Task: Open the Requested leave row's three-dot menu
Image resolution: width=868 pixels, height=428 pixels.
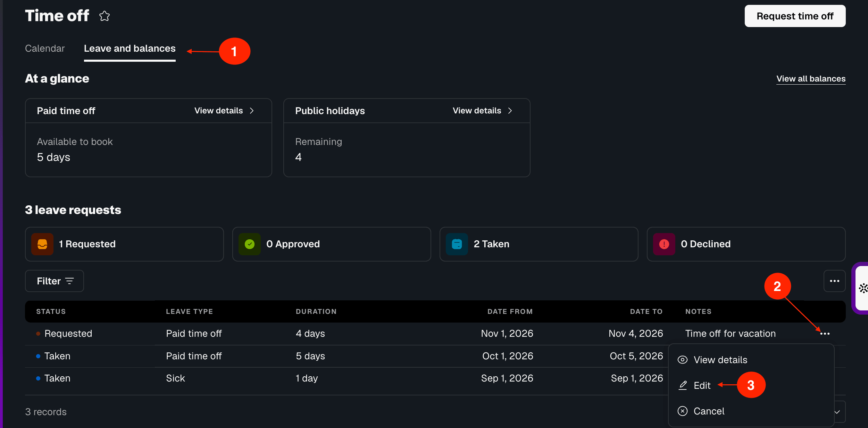Action: pyautogui.click(x=825, y=334)
